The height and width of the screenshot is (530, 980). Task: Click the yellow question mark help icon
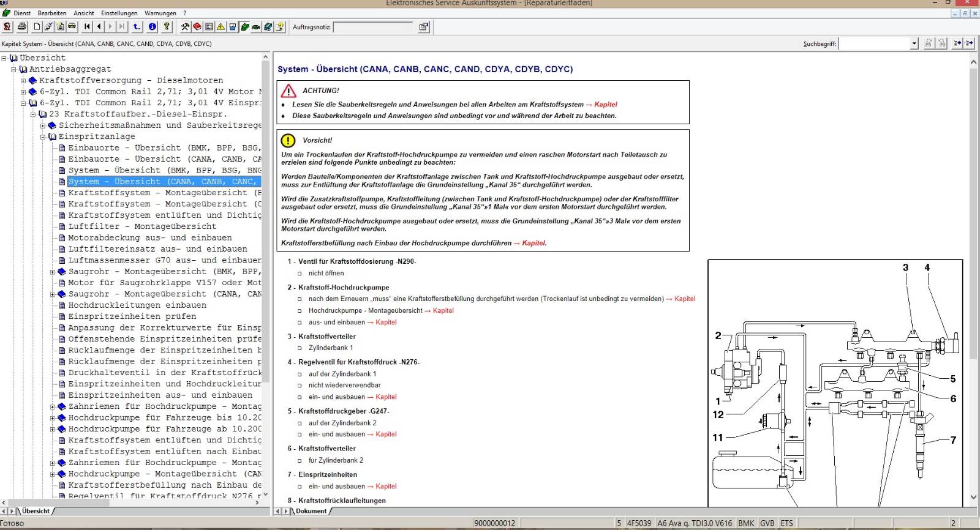(167, 27)
